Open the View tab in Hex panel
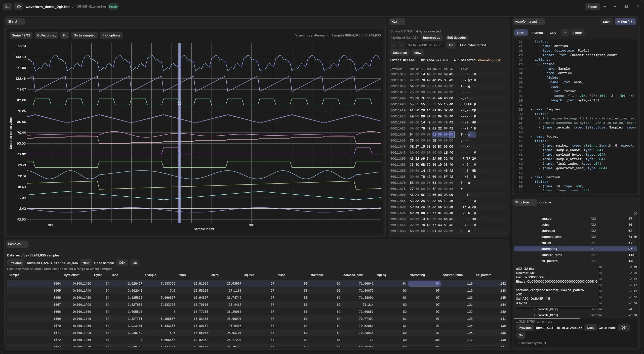The image size is (644, 354). coord(418,53)
